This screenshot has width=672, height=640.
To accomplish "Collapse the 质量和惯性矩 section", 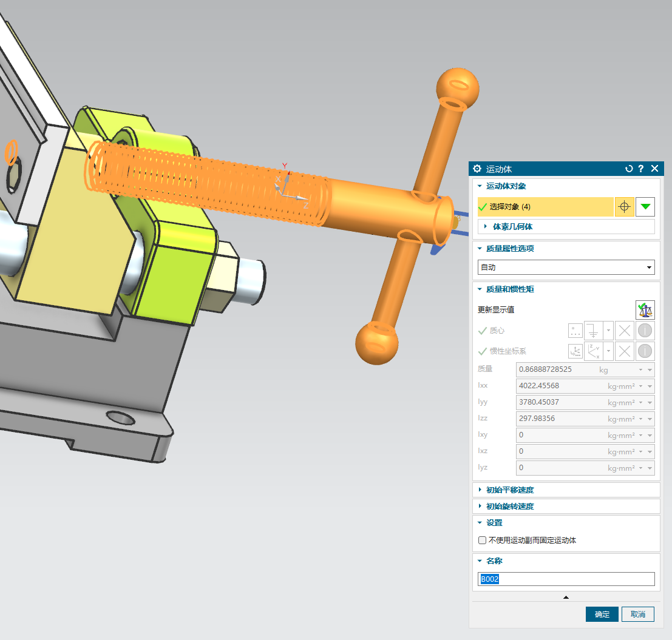I will 505,289.
